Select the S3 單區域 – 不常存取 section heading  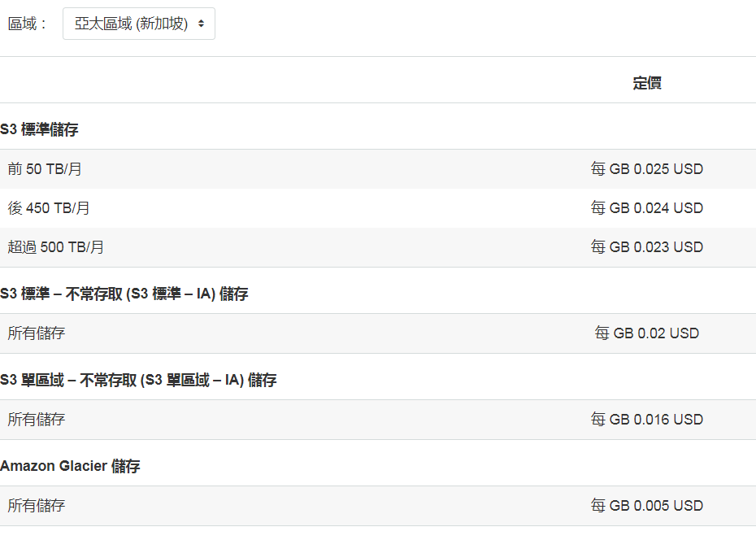coord(138,380)
